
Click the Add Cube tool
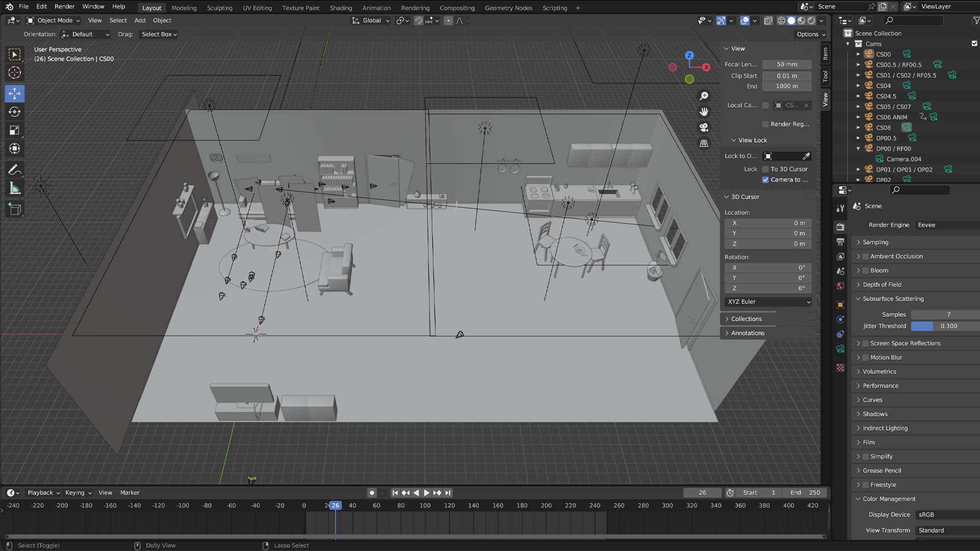click(14, 209)
